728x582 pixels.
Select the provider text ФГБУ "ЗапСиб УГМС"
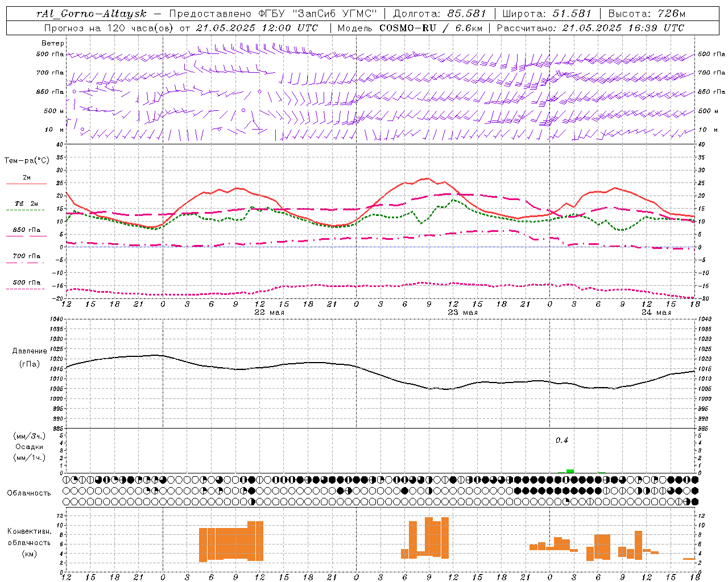point(319,14)
